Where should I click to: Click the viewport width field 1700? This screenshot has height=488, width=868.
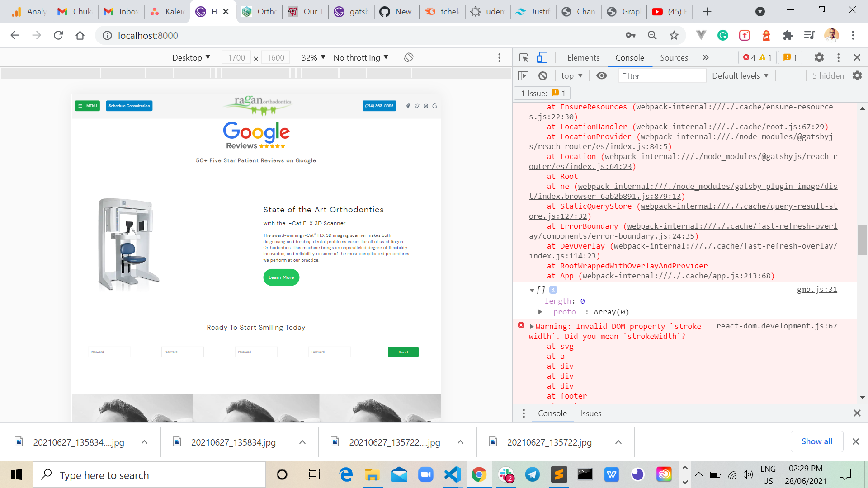pos(236,57)
